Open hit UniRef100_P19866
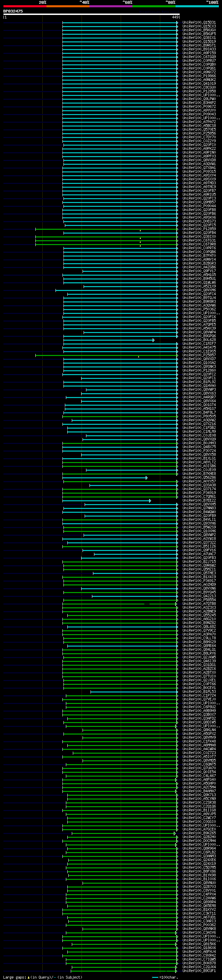 point(199,76)
